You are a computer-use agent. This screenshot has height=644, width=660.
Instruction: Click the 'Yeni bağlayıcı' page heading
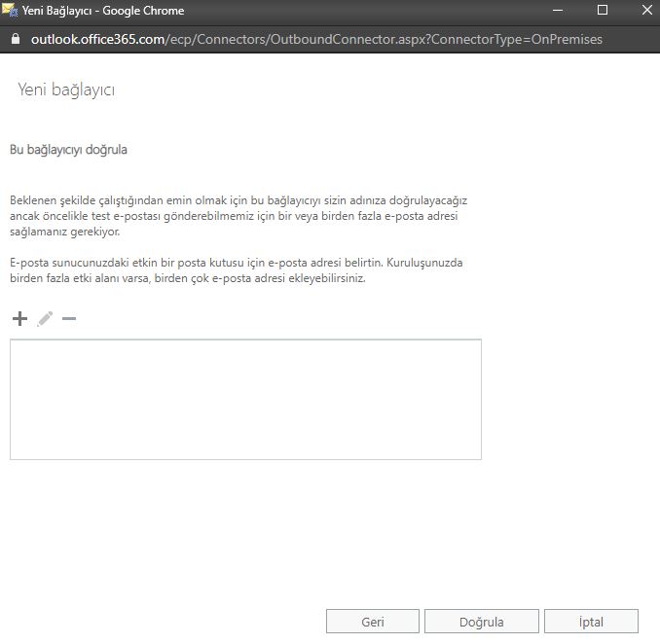[66, 89]
